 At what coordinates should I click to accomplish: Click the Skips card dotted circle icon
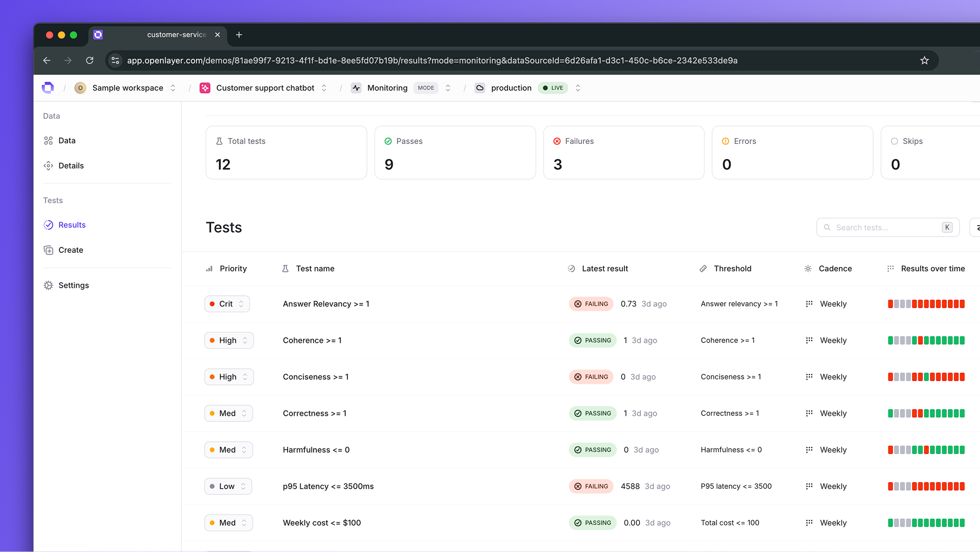895,141
